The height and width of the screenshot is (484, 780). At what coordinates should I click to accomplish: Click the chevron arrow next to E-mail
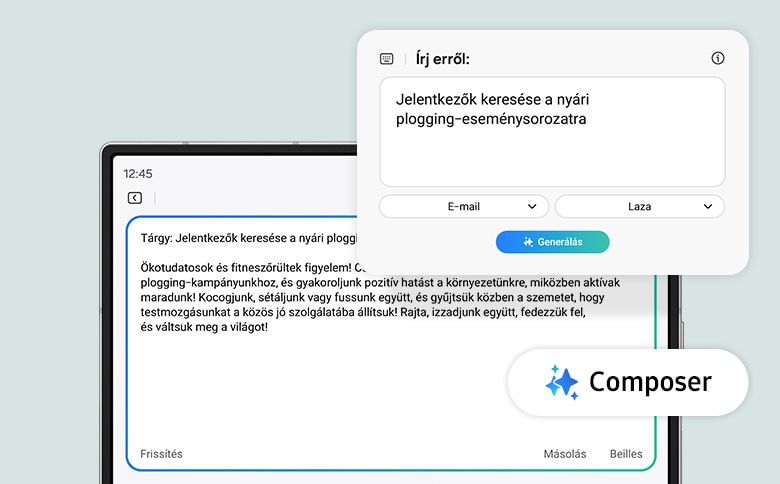[x=532, y=206]
